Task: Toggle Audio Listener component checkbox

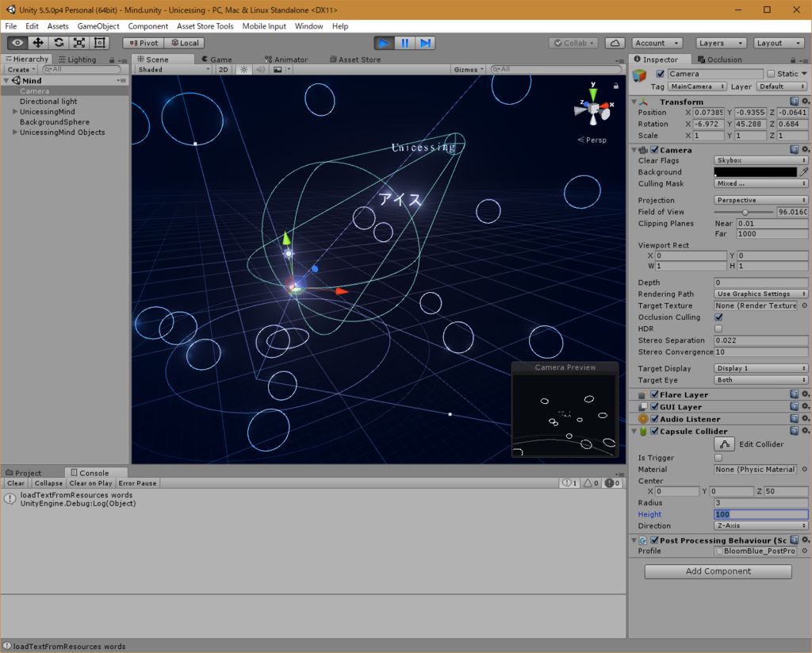Action: [x=654, y=419]
